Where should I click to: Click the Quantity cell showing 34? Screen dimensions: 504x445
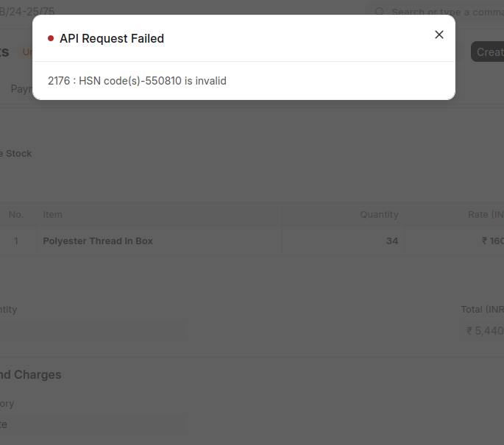344,241
